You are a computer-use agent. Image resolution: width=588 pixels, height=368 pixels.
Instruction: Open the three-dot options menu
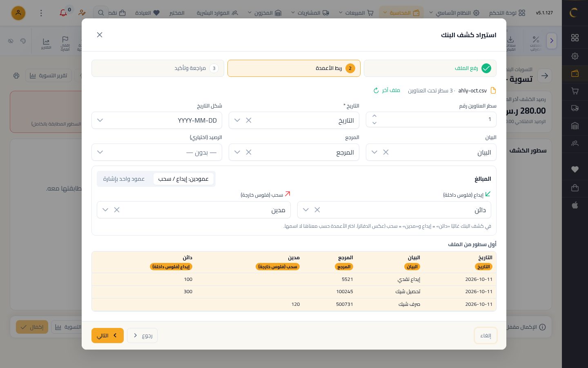point(41,13)
